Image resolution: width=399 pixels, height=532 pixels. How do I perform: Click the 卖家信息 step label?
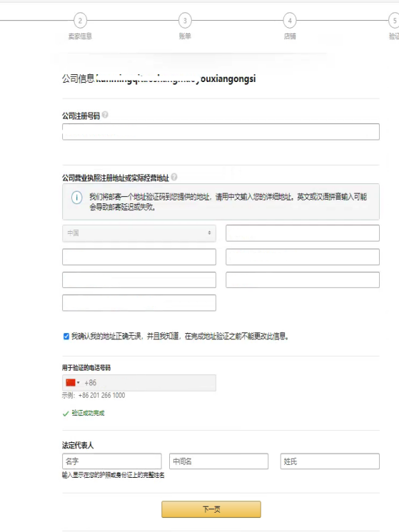80,36
